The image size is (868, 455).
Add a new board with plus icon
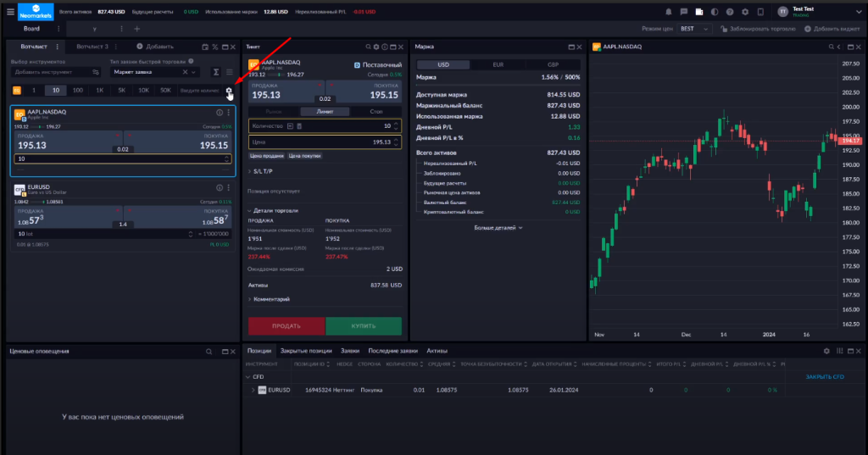tap(136, 29)
